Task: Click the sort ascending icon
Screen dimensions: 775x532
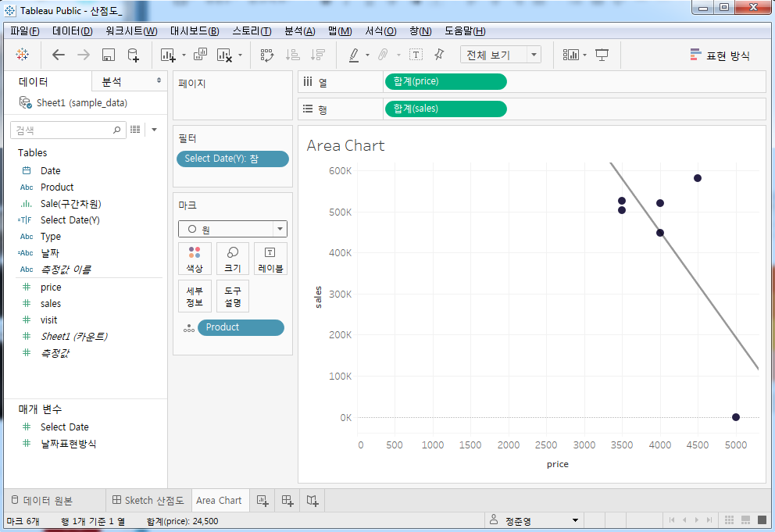Action: pos(293,55)
